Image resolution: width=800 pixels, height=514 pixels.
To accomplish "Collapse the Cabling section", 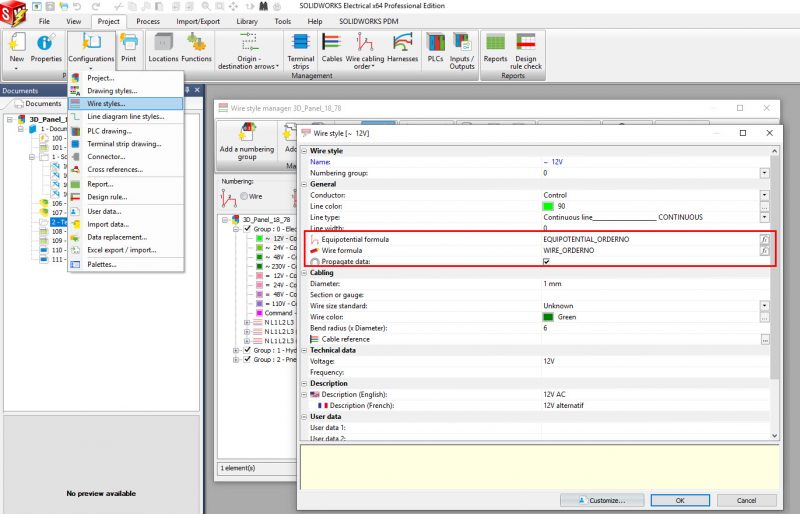I will [305, 273].
